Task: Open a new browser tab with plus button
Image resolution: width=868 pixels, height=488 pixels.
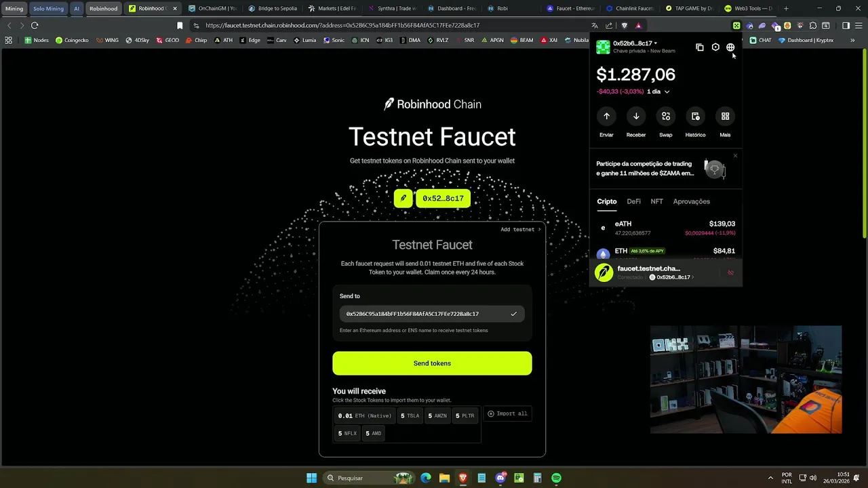Action: pyautogui.click(x=786, y=8)
